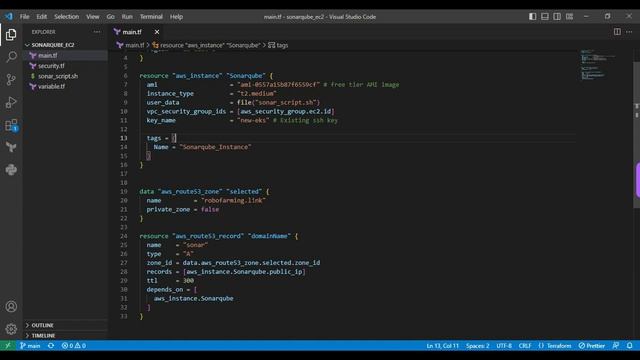Open the File menu

tap(24, 17)
